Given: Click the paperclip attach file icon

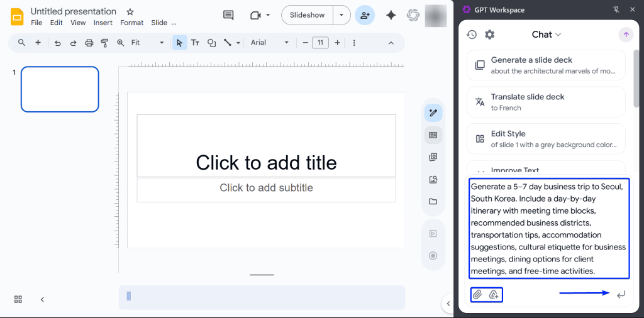Looking at the screenshot, I should click(x=477, y=294).
